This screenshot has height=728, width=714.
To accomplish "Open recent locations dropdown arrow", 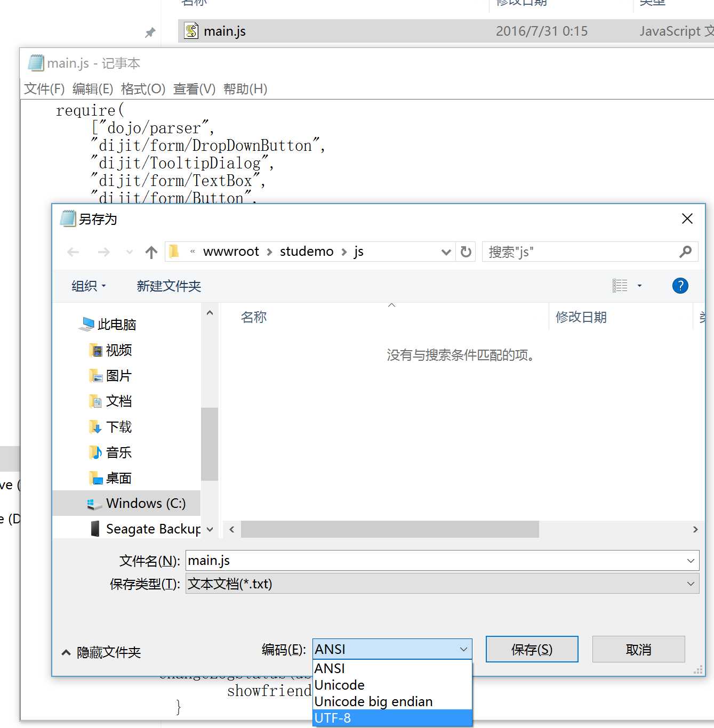I will point(129,252).
